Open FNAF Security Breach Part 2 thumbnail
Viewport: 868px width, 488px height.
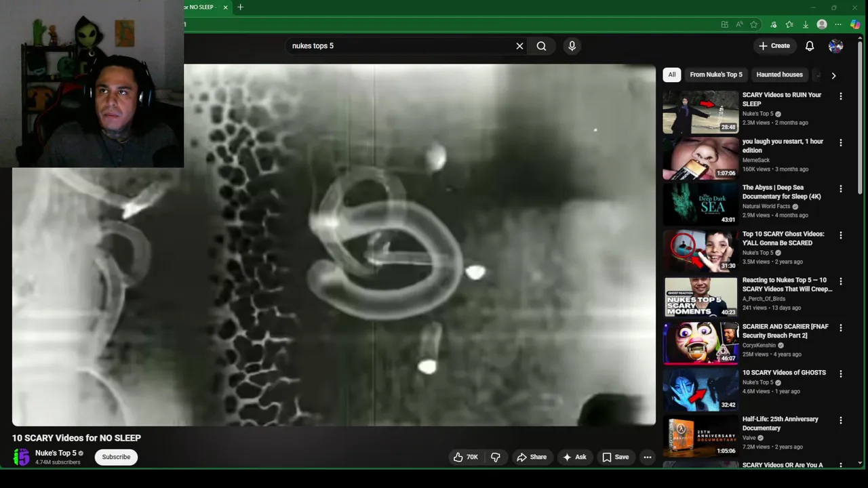[x=701, y=343]
